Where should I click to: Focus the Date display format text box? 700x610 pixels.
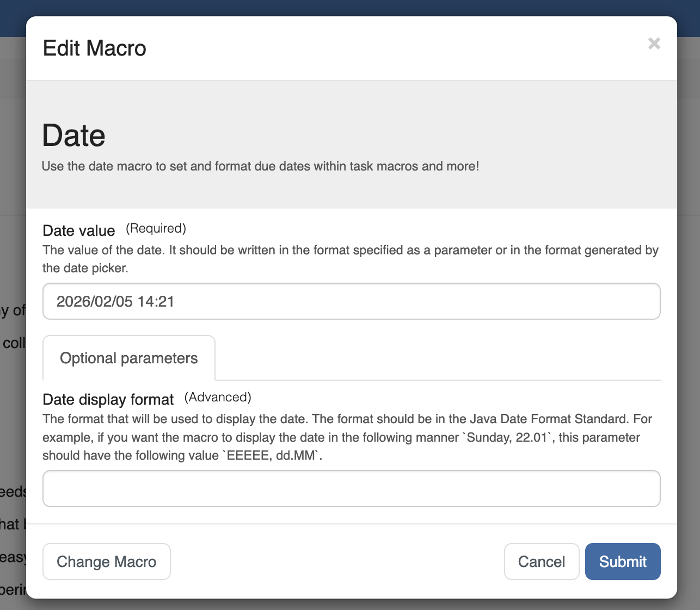click(x=351, y=489)
